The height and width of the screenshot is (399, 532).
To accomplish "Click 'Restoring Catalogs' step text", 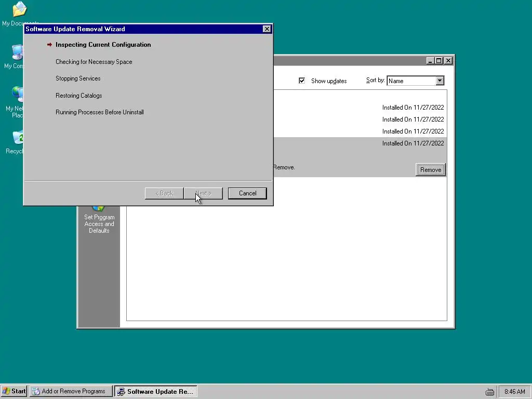I will pos(79,96).
